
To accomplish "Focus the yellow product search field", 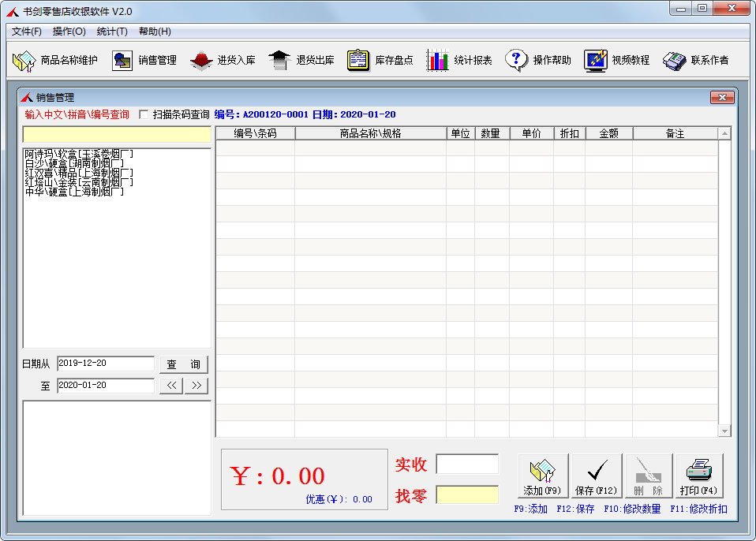I will tap(117, 134).
